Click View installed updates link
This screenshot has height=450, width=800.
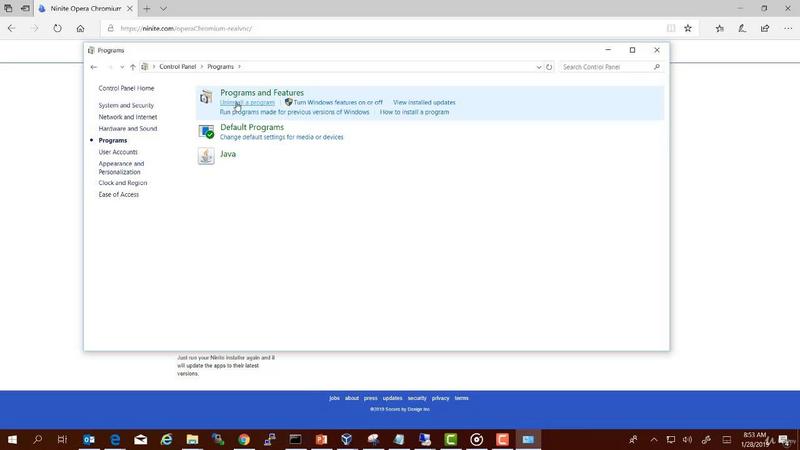(x=424, y=103)
